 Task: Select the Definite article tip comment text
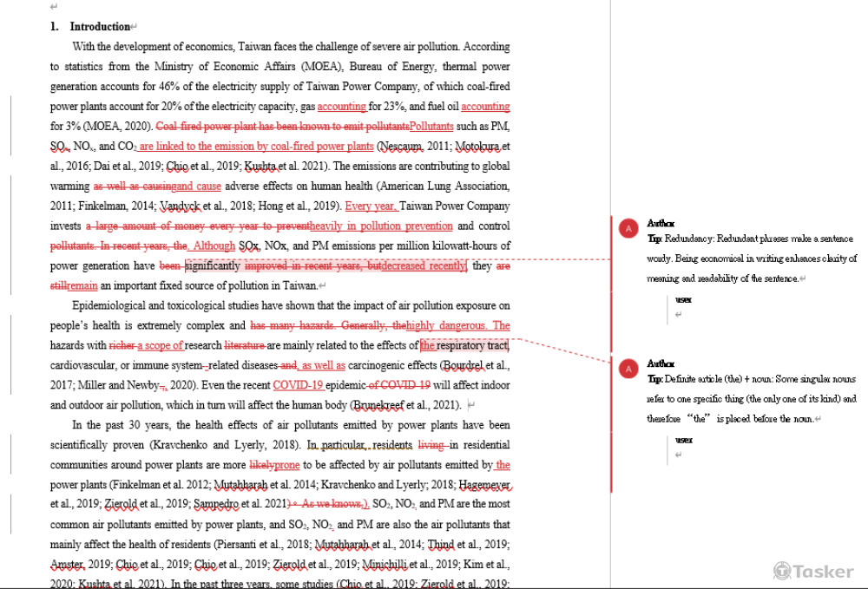click(x=752, y=399)
